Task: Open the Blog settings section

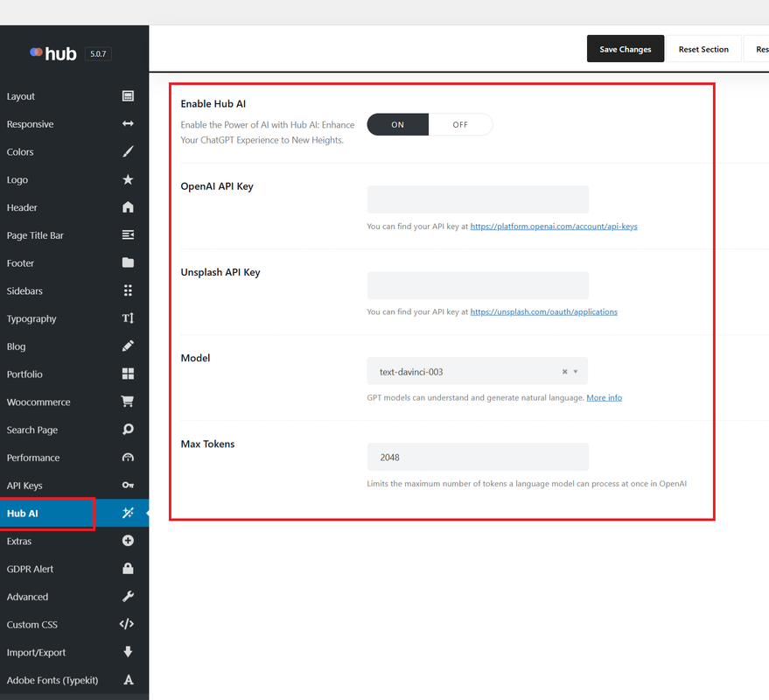Action: (x=74, y=346)
